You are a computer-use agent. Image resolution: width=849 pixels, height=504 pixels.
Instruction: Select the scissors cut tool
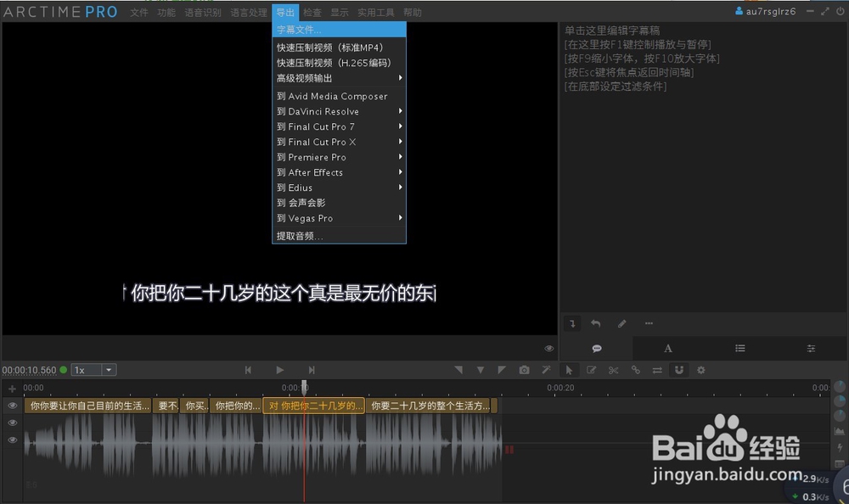(613, 370)
